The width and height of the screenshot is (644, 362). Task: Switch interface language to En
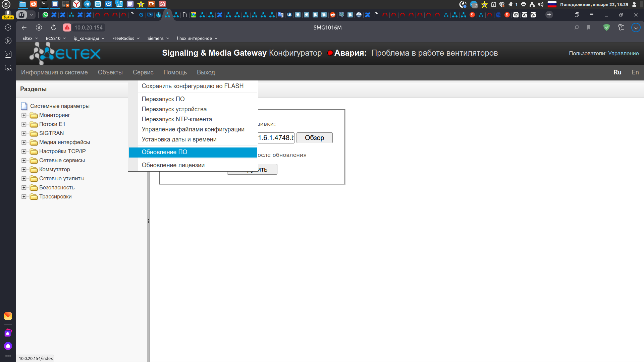click(x=635, y=72)
